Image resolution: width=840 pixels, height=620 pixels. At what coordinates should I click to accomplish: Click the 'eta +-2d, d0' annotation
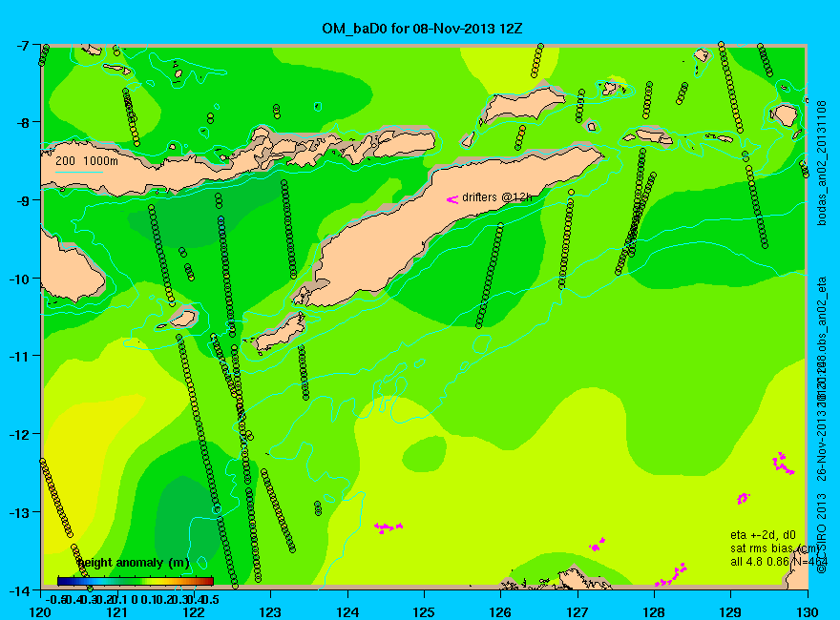[763, 535]
